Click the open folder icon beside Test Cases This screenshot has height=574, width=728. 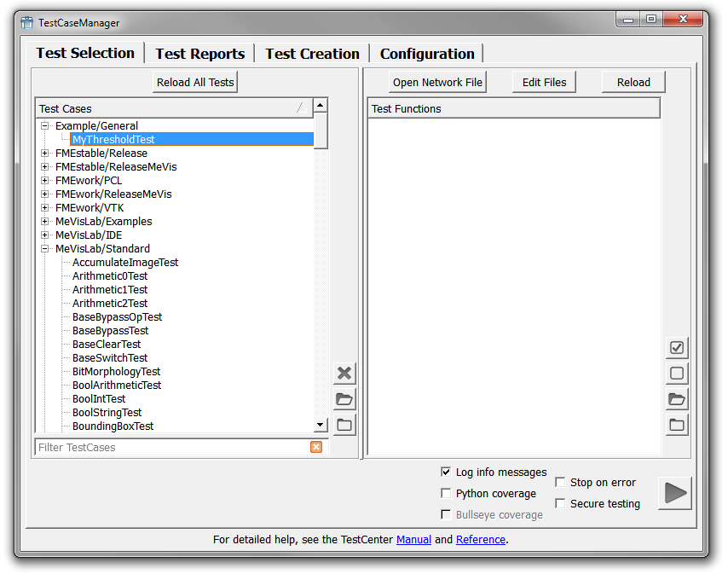coord(344,399)
